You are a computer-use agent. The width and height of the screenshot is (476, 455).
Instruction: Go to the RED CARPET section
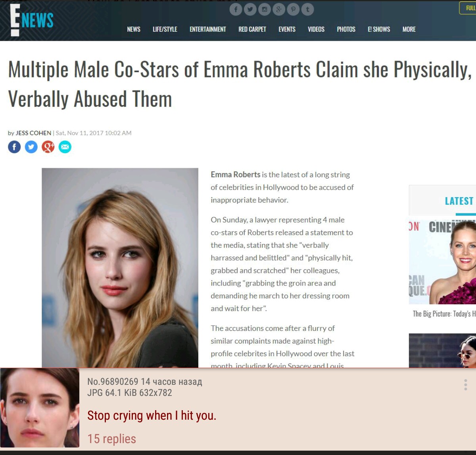[252, 29]
